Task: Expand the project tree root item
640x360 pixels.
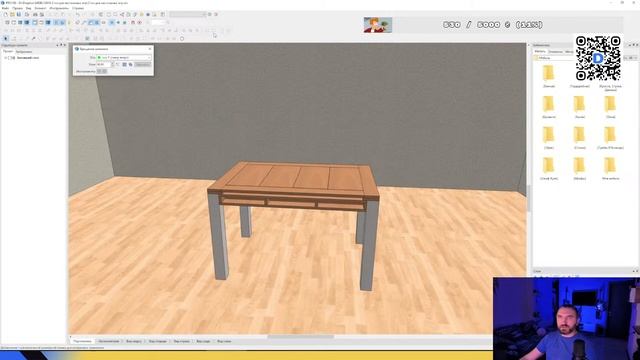Action: (x=5, y=58)
